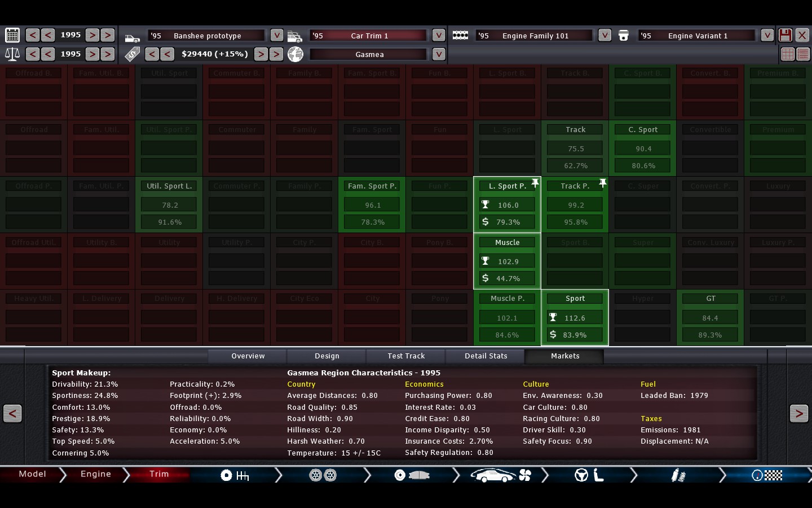Image resolution: width=812 pixels, height=508 pixels.
Task: Select the GT market tile
Action: 710,317
